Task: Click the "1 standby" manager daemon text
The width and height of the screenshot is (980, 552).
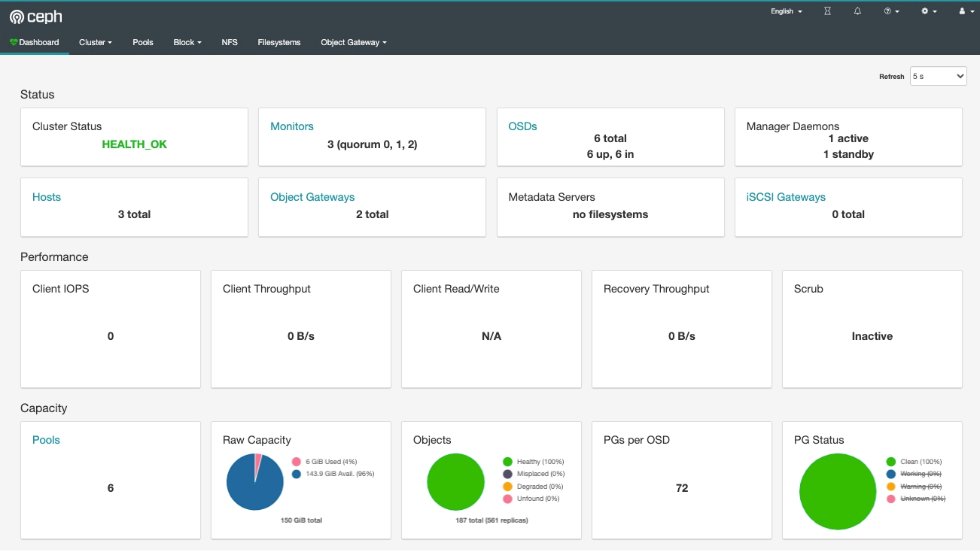Action: 848,154
